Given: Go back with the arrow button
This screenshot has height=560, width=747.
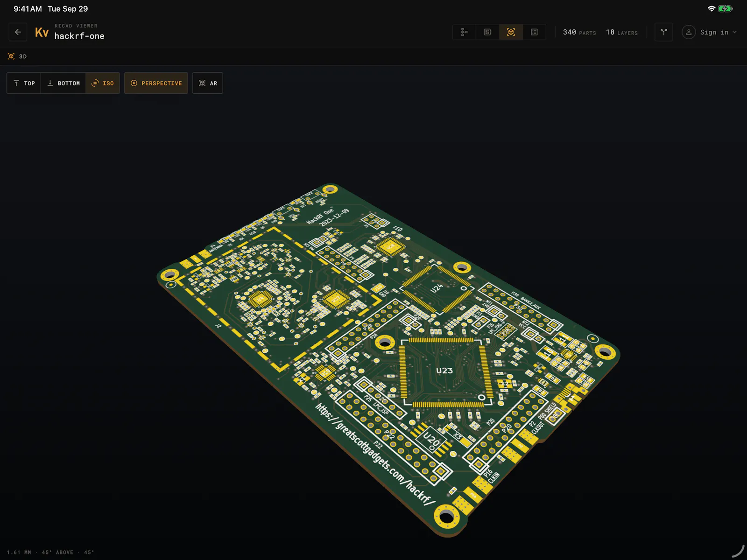Looking at the screenshot, I should pos(18,32).
